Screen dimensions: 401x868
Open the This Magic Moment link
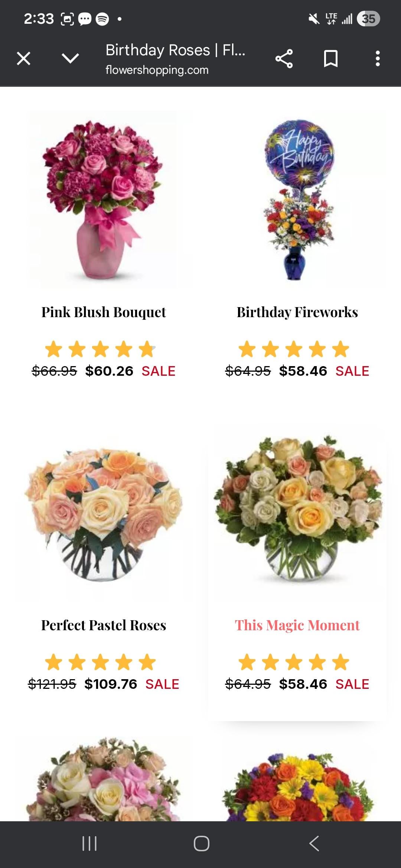click(297, 625)
